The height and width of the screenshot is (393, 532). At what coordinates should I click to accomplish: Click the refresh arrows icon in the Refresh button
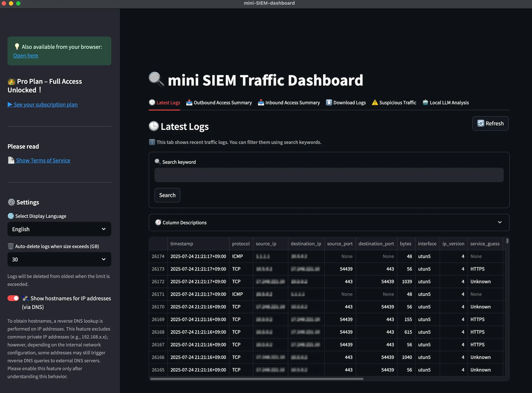point(481,123)
